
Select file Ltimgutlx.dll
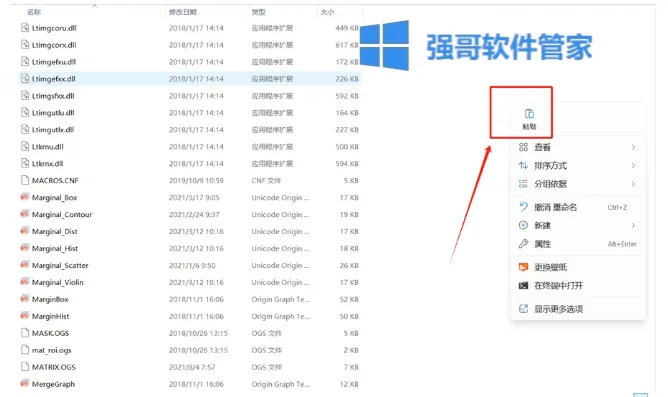[x=53, y=129]
